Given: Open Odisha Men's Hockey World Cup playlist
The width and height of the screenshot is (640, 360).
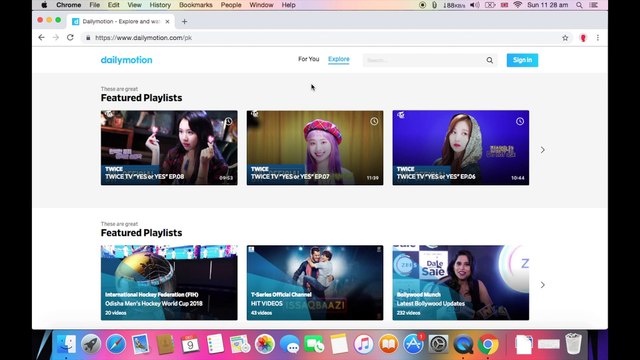Looking at the screenshot, I should coord(169,282).
